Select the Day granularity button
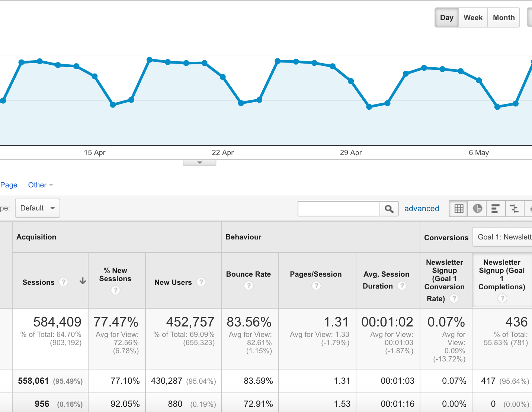Image resolution: width=532 pixels, height=412 pixels. pos(446,17)
